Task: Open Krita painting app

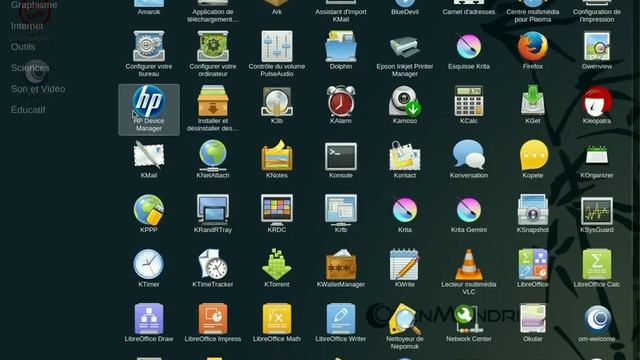Action: 404,214
